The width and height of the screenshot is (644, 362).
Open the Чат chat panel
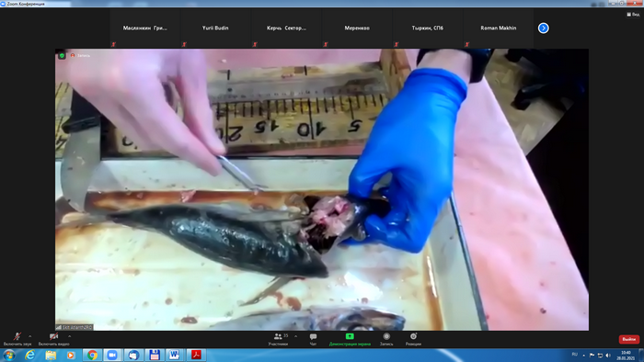coord(313,339)
